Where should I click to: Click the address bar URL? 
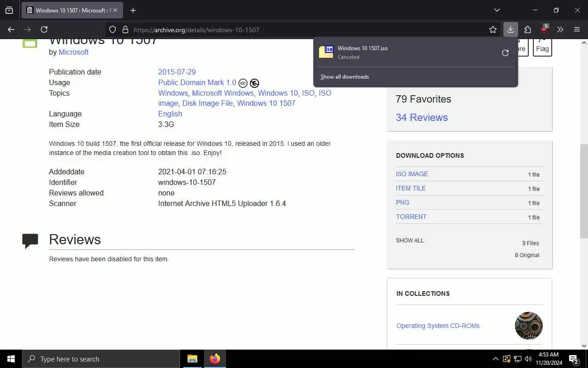click(196, 30)
